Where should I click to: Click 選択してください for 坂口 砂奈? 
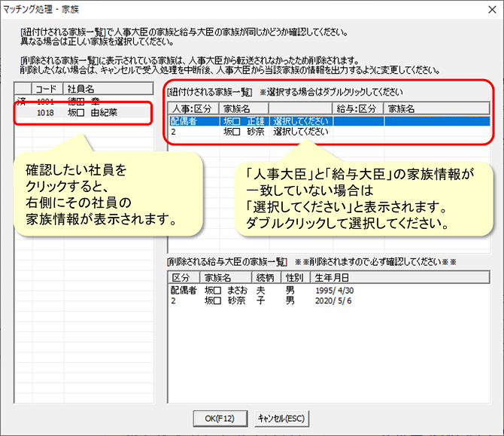click(300, 131)
